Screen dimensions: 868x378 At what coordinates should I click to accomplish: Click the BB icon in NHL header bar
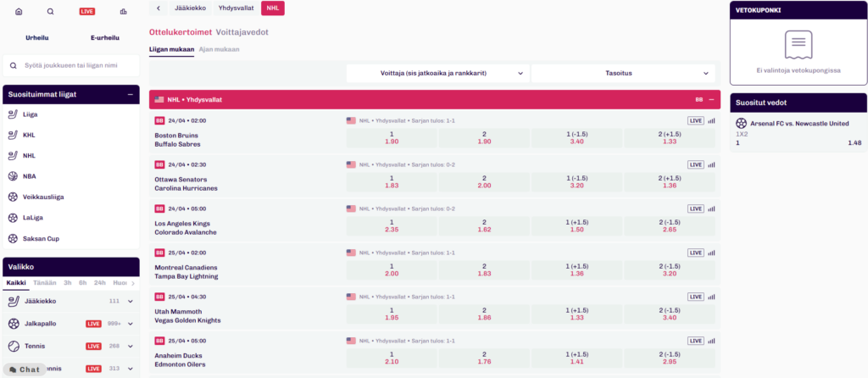pos(699,100)
